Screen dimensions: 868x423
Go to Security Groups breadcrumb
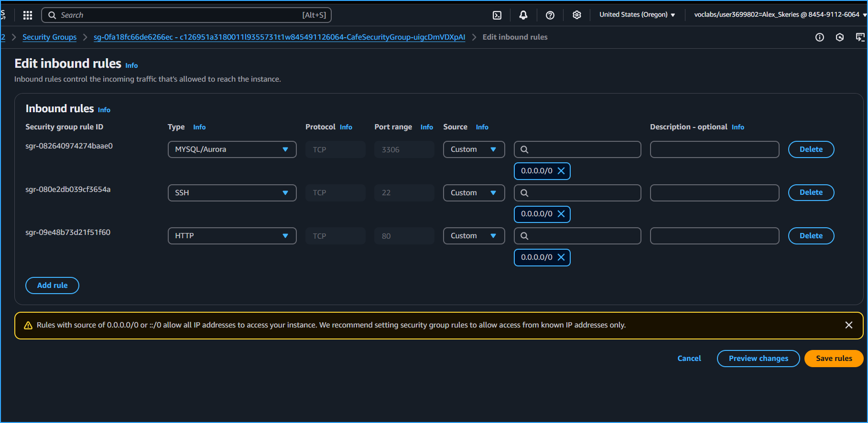click(x=49, y=37)
